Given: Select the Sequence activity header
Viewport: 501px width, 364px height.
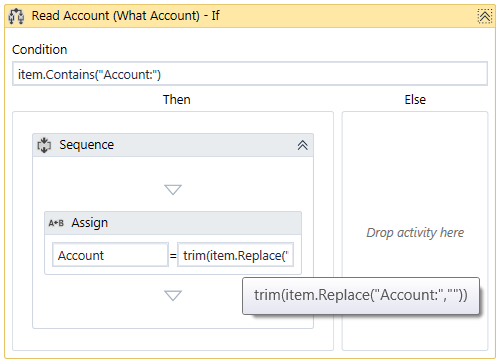Looking at the screenshot, I should tap(173, 145).
